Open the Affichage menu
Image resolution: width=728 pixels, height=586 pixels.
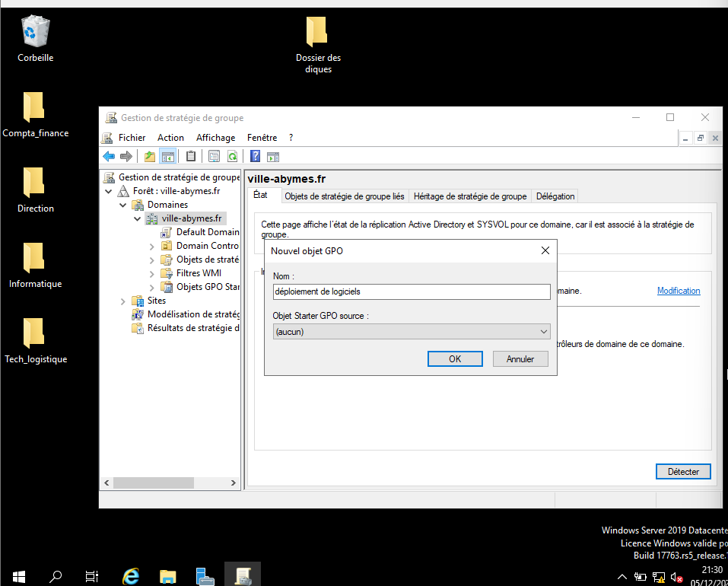coord(215,138)
